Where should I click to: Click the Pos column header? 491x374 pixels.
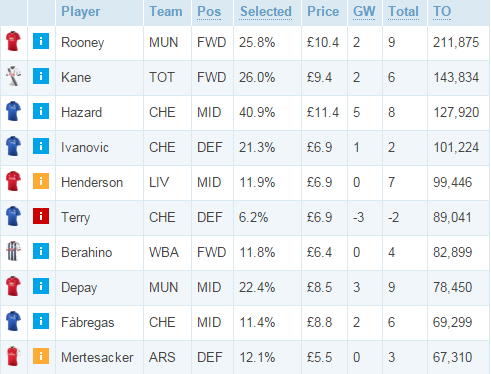tap(209, 12)
